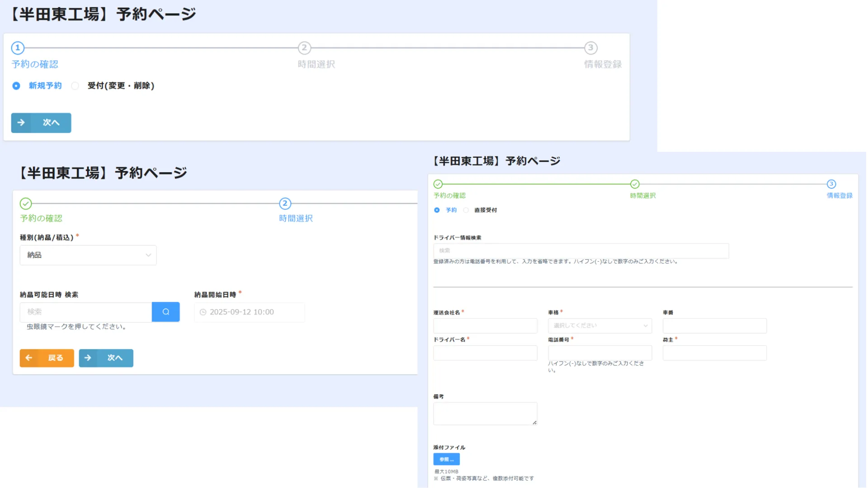Click the orange 戻る back button
868x488 pixels.
[47, 358]
